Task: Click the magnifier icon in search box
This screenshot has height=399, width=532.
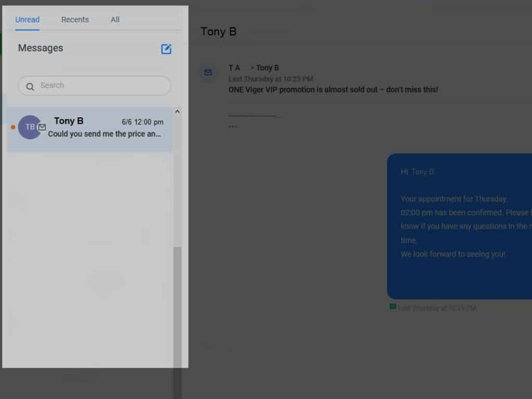Action: 30,86
